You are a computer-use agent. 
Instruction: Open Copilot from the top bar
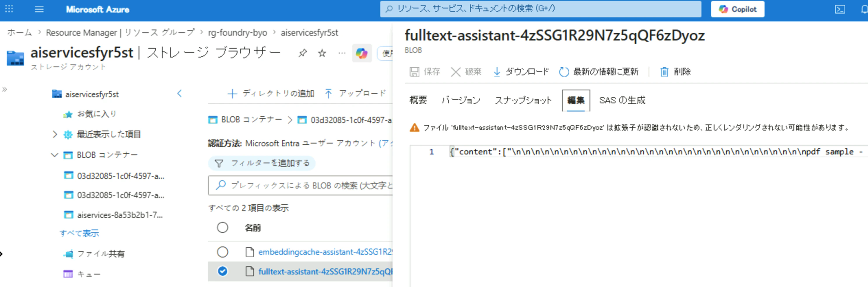point(737,9)
